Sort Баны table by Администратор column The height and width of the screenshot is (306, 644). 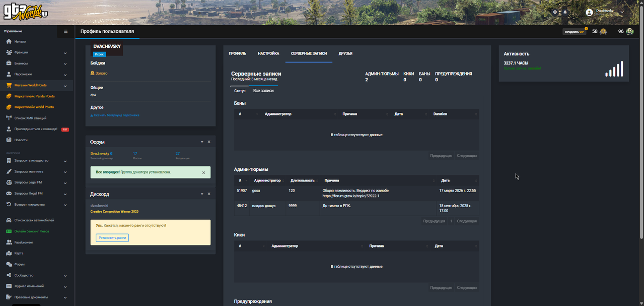(299, 114)
